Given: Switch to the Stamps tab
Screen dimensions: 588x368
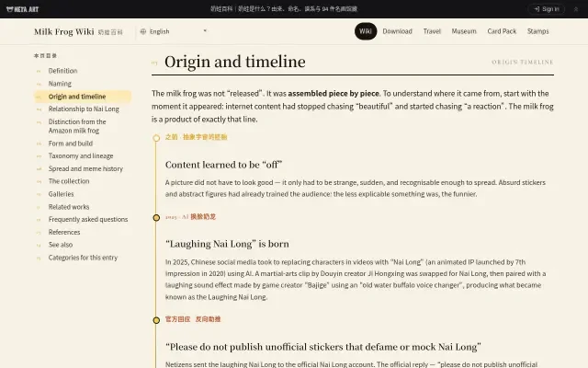Looking at the screenshot, I should [537, 31].
